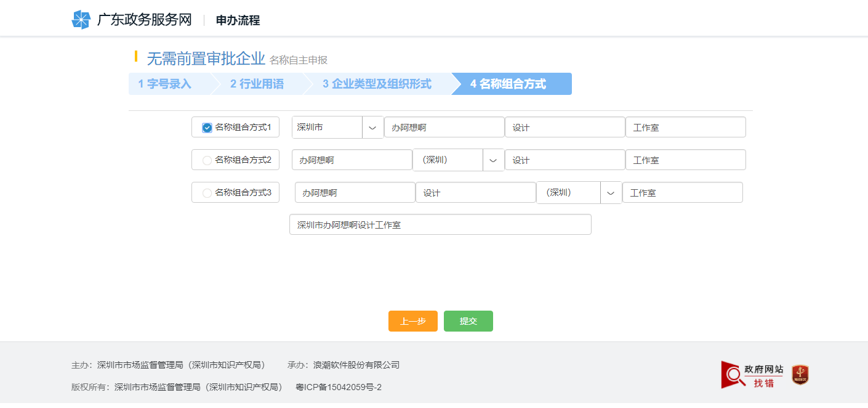Click the government website error-report badge
The width and height of the screenshot is (868, 408).
752,375
